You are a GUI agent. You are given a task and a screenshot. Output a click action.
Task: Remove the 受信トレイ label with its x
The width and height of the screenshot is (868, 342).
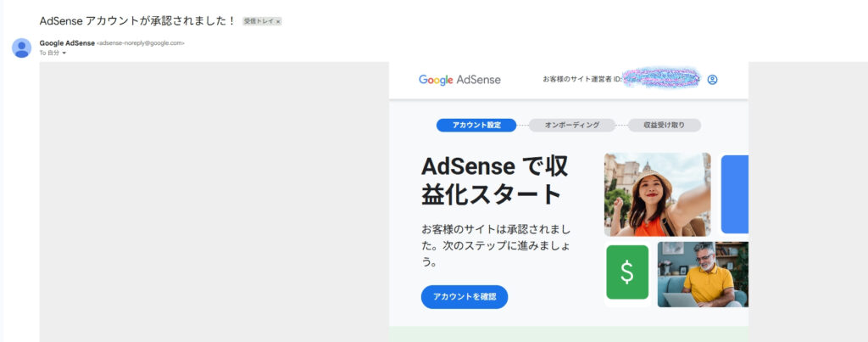pyautogui.click(x=278, y=21)
